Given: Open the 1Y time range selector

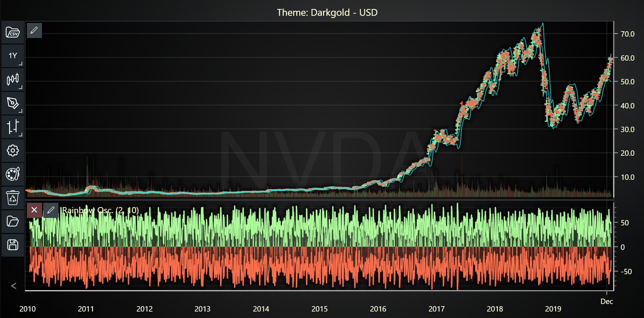Looking at the screenshot, I should (13, 56).
